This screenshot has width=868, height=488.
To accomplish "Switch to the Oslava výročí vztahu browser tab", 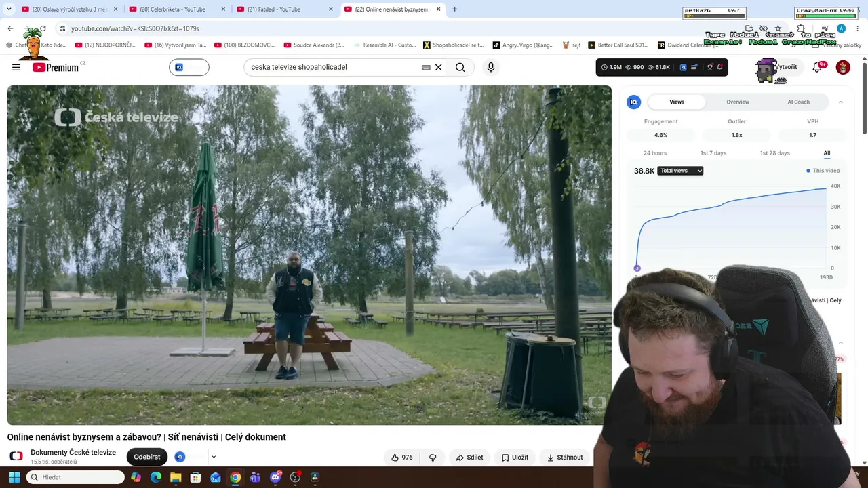I will point(69,9).
